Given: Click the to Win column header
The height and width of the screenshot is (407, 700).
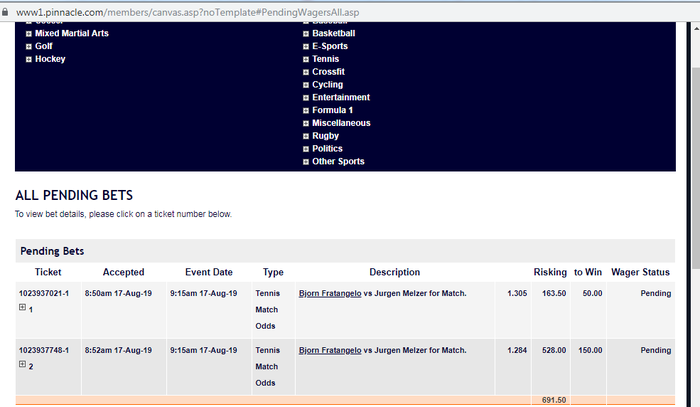Looking at the screenshot, I should pyautogui.click(x=588, y=272).
